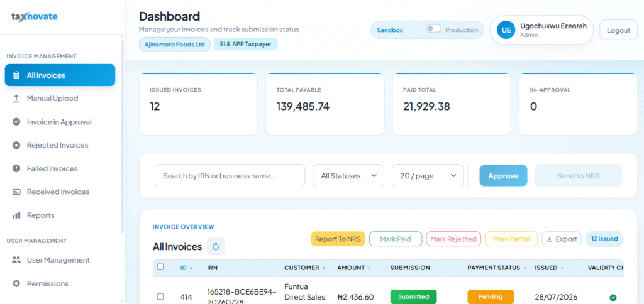The height and width of the screenshot is (304, 644).
Task: Click the IRN 165218-BCE6BE94 cell
Action: [x=242, y=296]
